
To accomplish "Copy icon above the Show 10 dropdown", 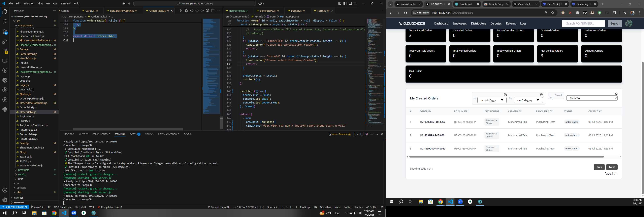I will coord(616,93).
